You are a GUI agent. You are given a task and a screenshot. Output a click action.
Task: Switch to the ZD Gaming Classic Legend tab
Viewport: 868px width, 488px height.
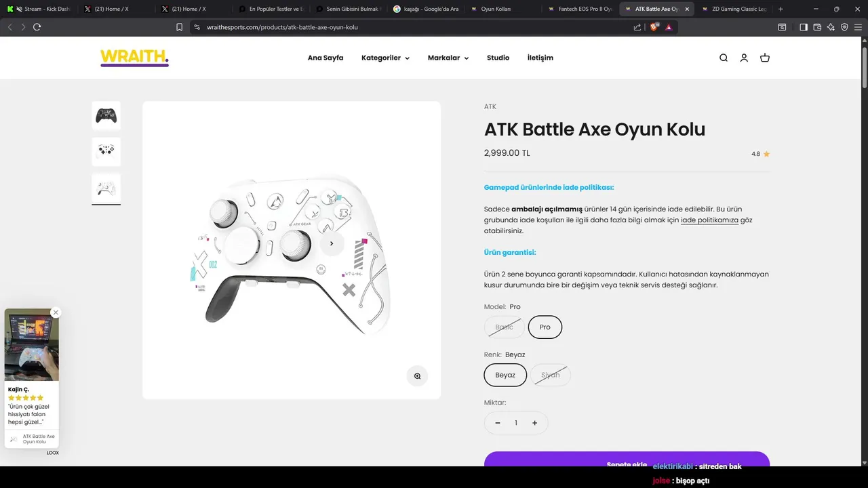734,9
